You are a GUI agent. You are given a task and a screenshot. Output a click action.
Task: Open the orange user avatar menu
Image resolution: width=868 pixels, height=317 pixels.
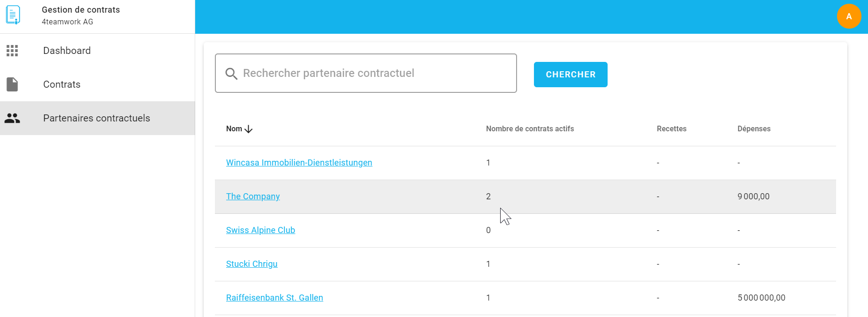click(848, 16)
